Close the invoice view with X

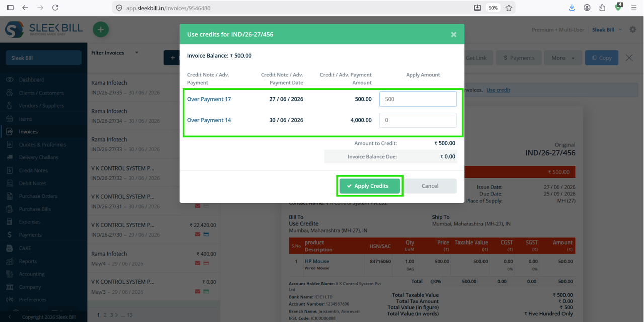(x=629, y=58)
